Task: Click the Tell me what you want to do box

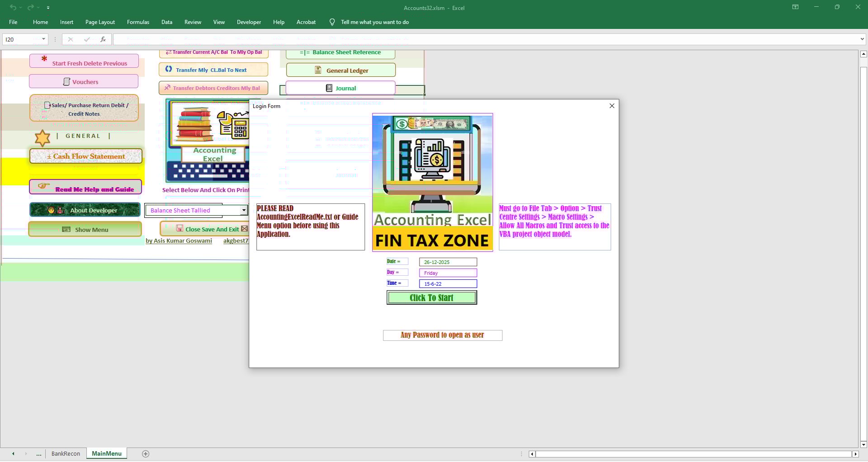Action: pyautogui.click(x=375, y=22)
